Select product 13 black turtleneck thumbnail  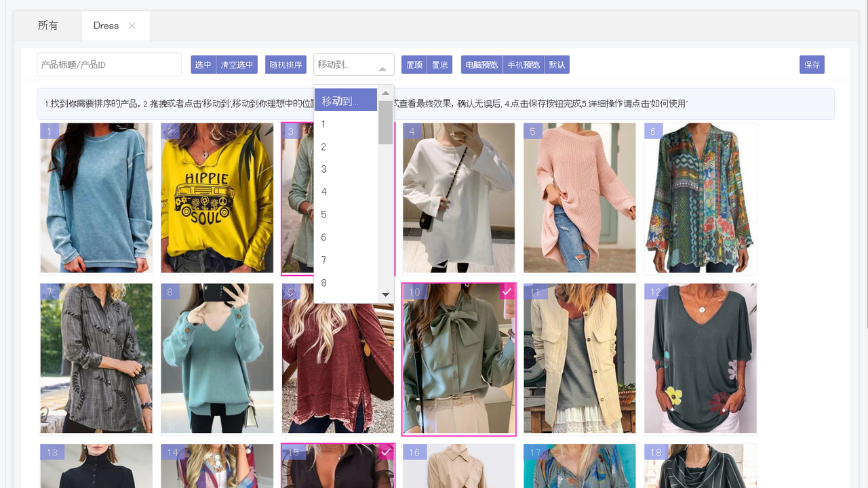(96, 466)
